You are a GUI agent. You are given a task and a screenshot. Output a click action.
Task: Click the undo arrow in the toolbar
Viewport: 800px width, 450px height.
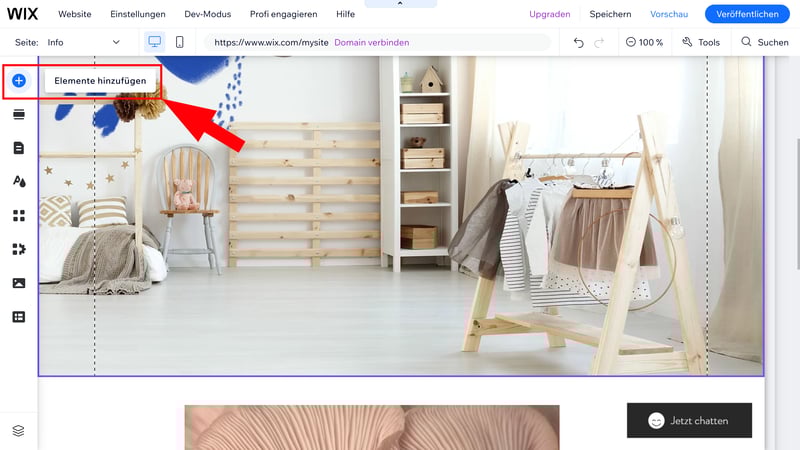(x=578, y=42)
